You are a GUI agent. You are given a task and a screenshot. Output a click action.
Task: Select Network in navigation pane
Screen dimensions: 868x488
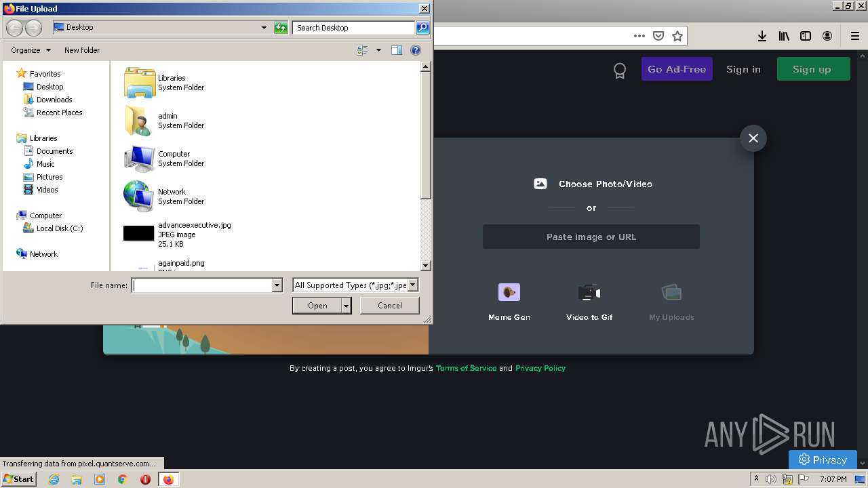tap(43, 254)
